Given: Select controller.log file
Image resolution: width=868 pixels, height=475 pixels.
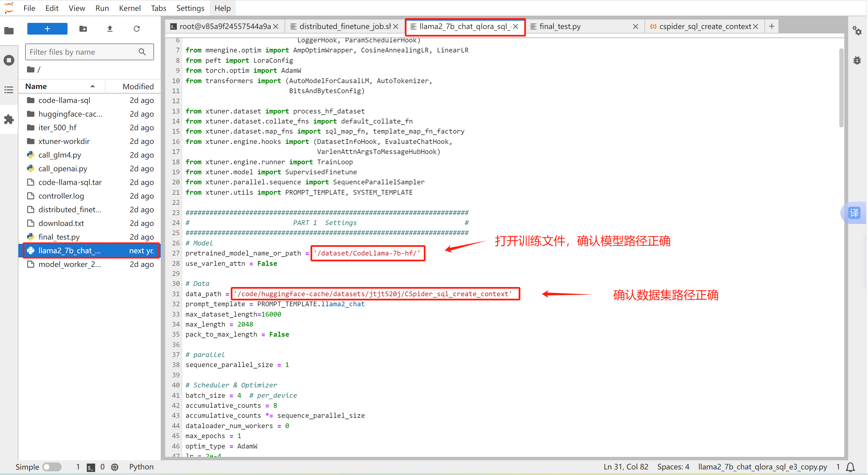Looking at the screenshot, I should 90,196.
